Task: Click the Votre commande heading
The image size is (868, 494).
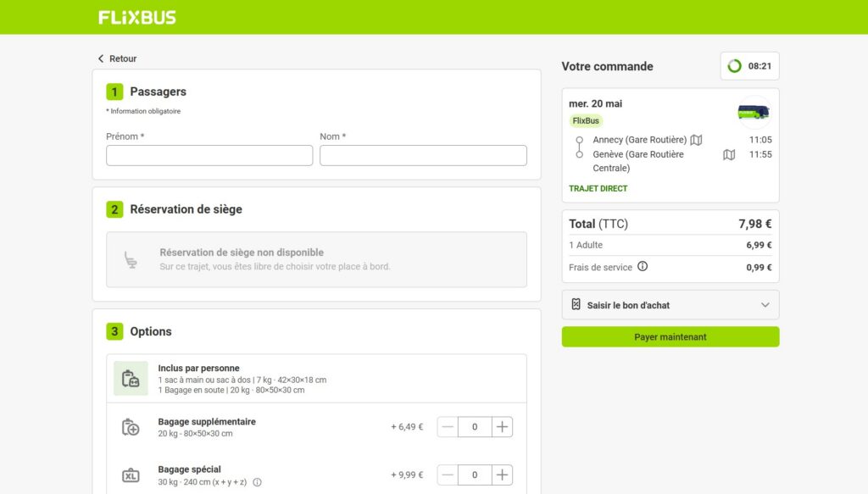Action: [607, 66]
